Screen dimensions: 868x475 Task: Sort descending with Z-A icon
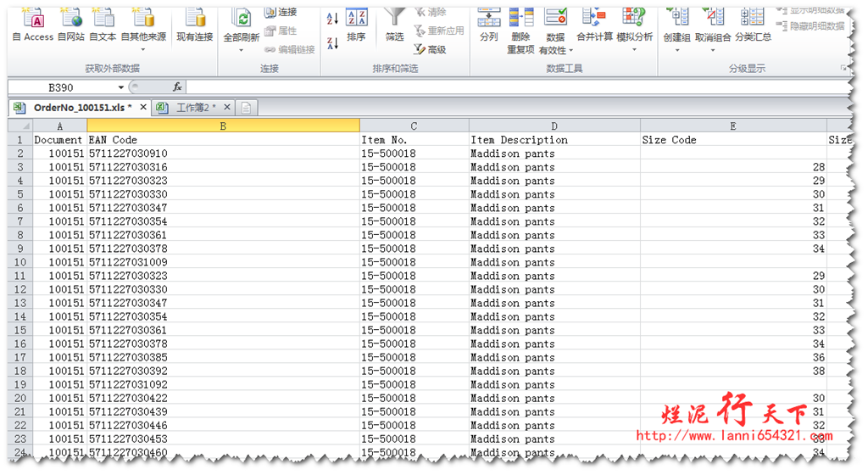[x=332, y=42]
